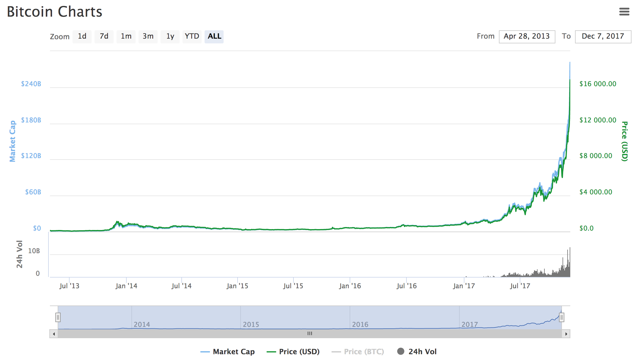
Task: Click the Jan '16 x-axis label
Action: click(x=350, y=286)
